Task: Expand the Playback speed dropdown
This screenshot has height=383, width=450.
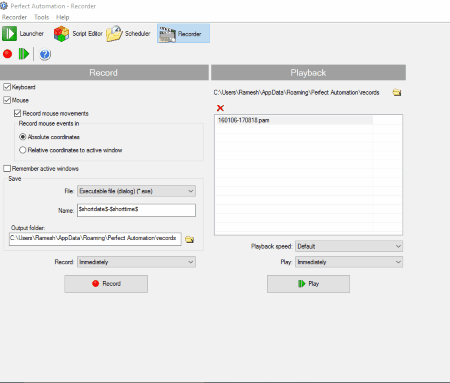Action: [349, 246]
